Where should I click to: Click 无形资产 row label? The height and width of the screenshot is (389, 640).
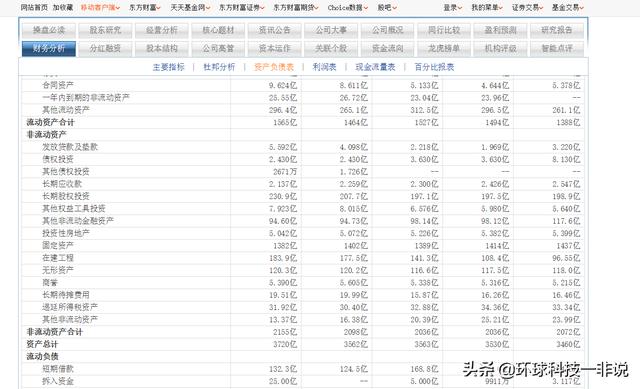(58, 270)
